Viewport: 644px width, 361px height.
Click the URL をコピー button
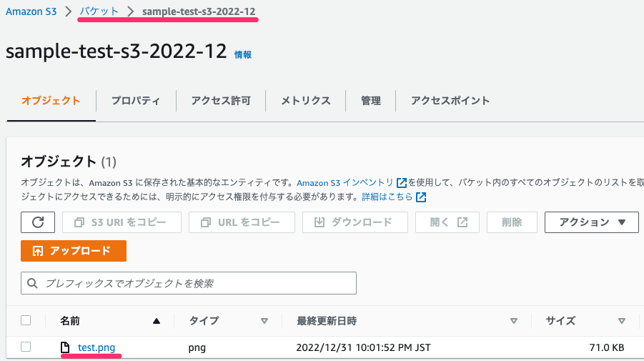pyautogui.click(x=242, y=222)
